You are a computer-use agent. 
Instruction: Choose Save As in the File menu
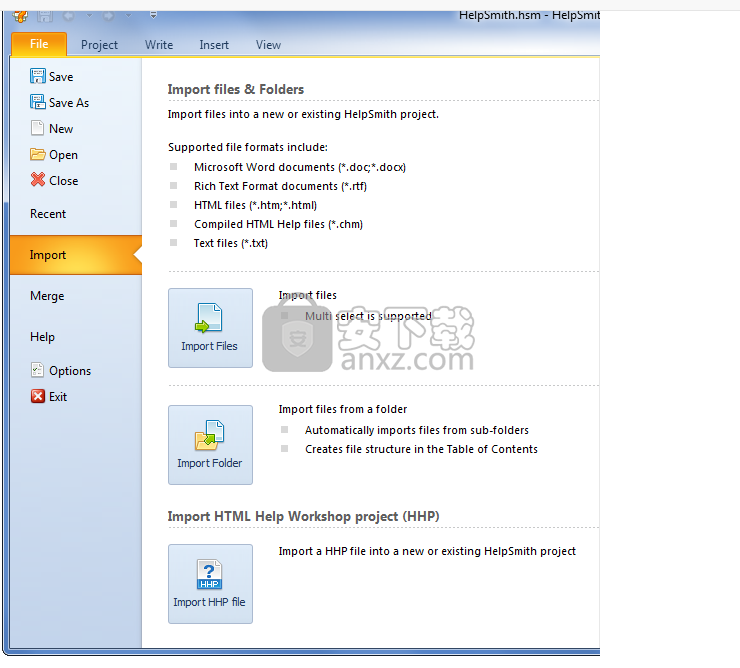click(59, 102)
